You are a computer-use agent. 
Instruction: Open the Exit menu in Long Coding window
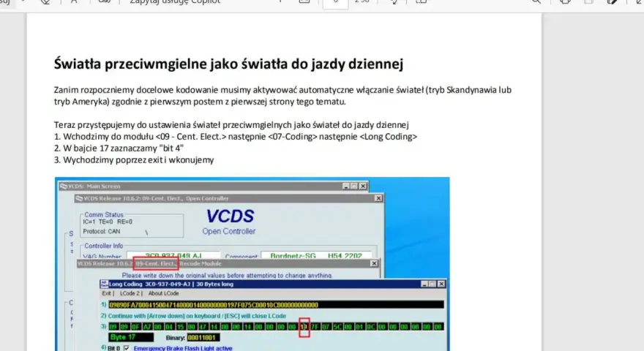(106, 293)
